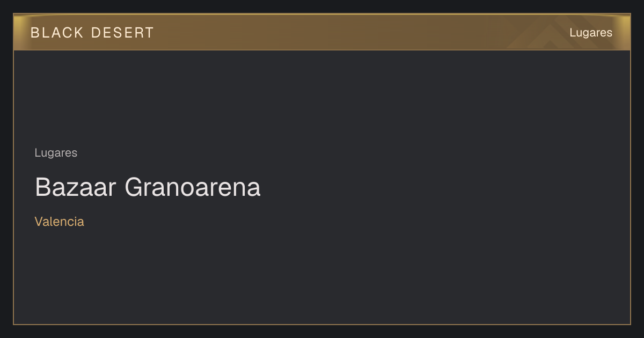Click the blank space right of the title
This screenshot has height=338, width=644.
point(445,187)
